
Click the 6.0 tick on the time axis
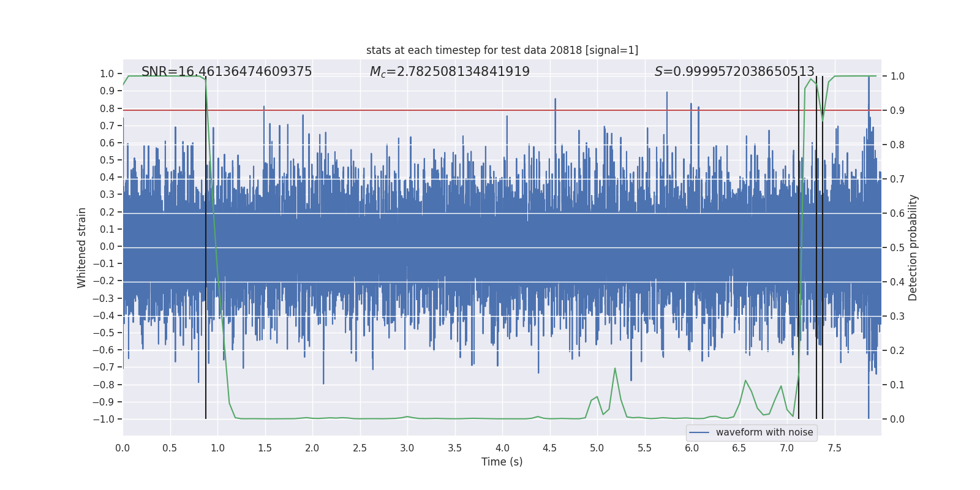(692, 448)
